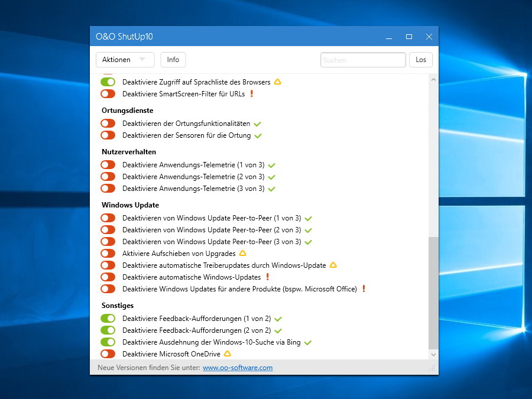Click the Los search button

pyautogui.click(x=421, y=60)
